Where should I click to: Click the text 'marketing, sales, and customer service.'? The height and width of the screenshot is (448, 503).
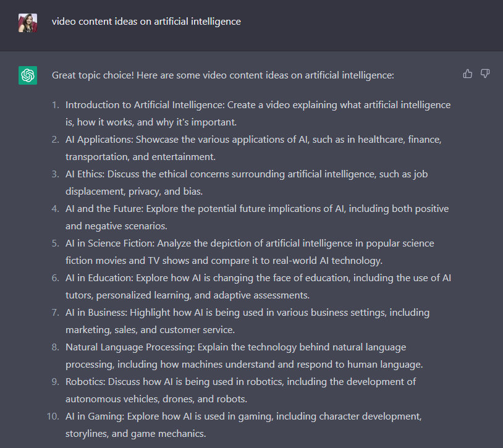coord(150,330)
